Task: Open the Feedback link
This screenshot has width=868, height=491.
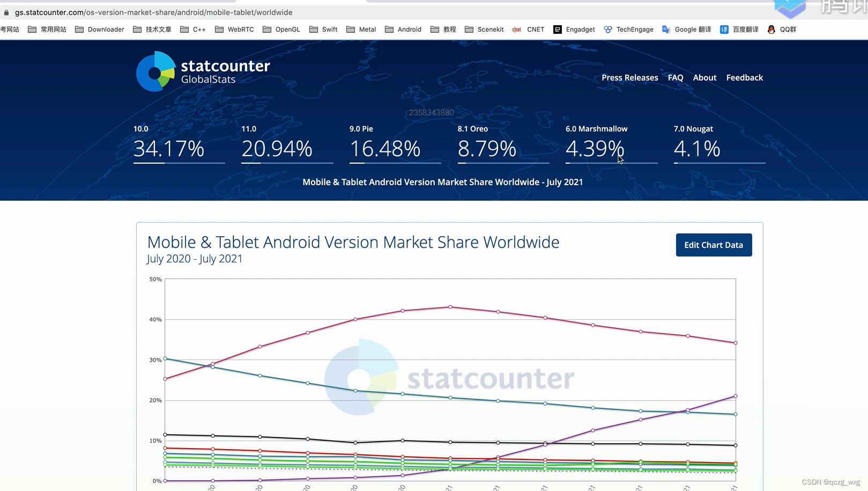Action: coord(744,78)
